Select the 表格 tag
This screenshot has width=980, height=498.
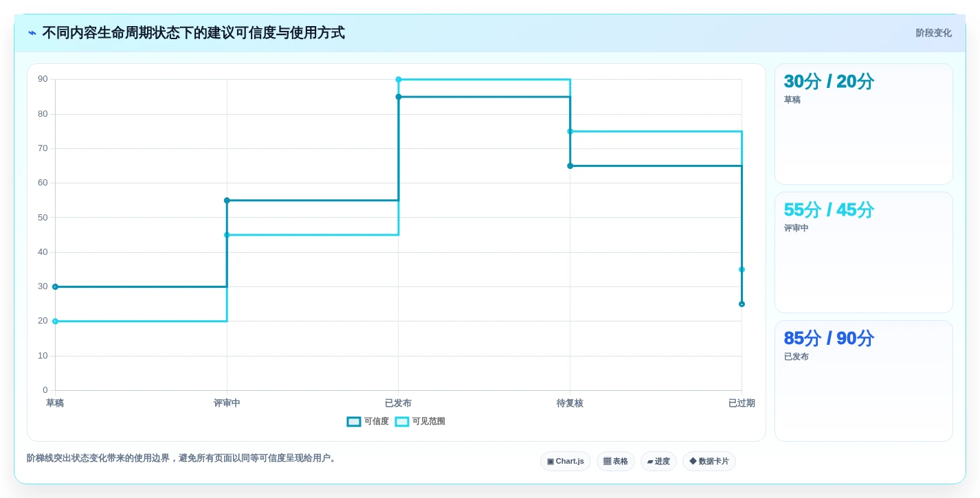tap(615, 462)
